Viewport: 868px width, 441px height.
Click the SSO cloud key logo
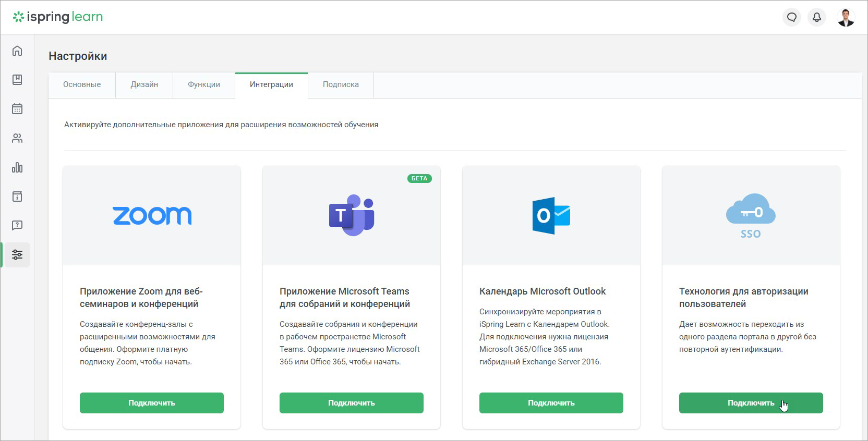[x=751, y=216]
